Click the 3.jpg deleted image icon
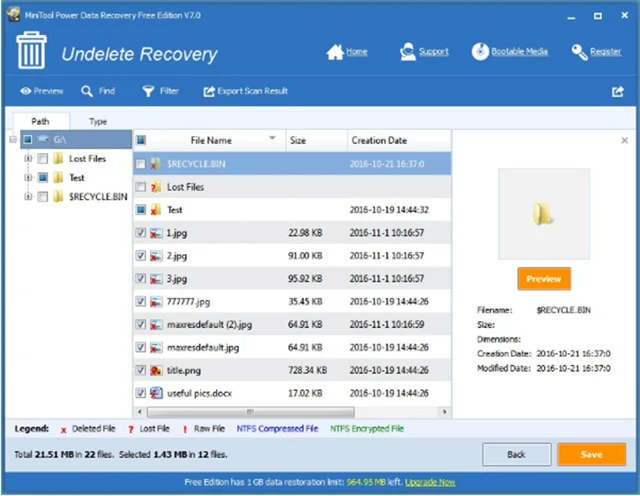The image size is (640, 496). click(156, 279)
